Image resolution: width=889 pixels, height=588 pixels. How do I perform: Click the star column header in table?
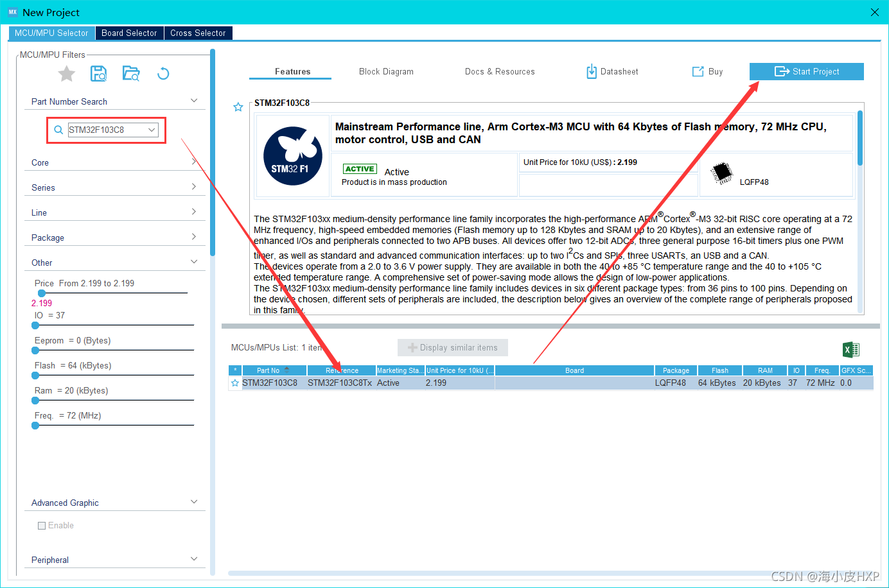click(235, 370)
